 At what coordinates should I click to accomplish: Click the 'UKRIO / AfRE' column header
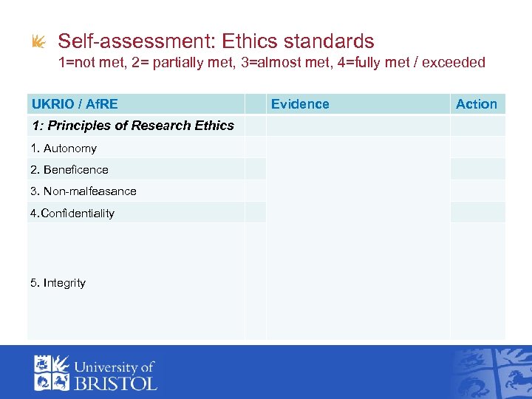pos(75,104)
